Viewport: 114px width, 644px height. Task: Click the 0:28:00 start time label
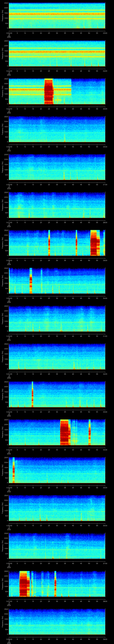(9, 260)
